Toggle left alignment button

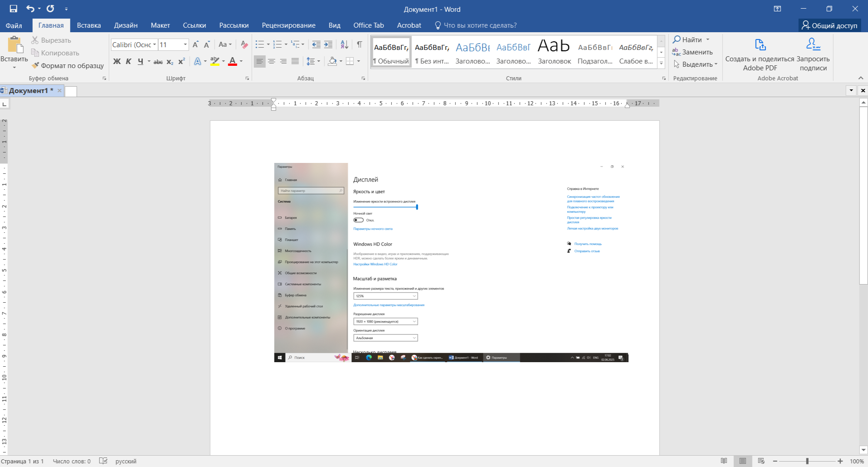pos(259,61)
